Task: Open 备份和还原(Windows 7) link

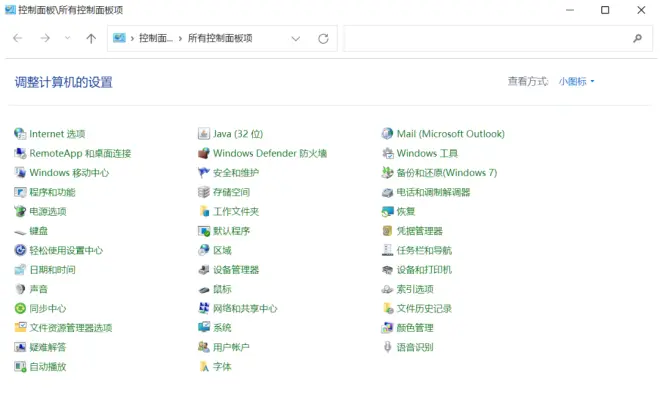Action: click(447, 173)
